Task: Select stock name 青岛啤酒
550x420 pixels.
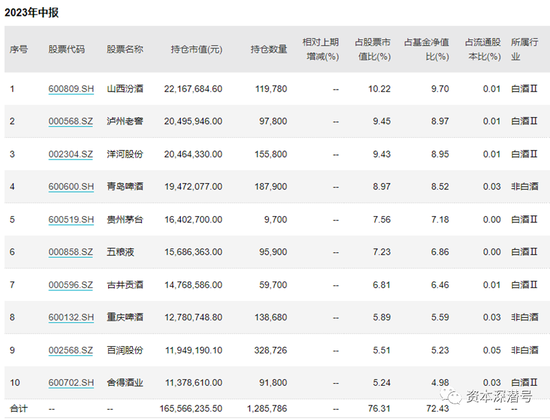Action: [x=125, y=187]
